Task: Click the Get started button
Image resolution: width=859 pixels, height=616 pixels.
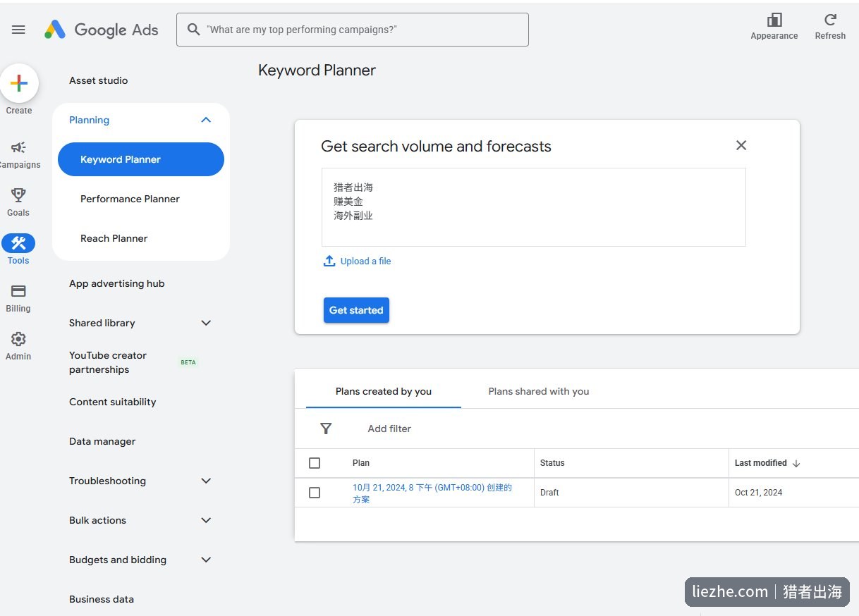Action: [x=356, y=310]
